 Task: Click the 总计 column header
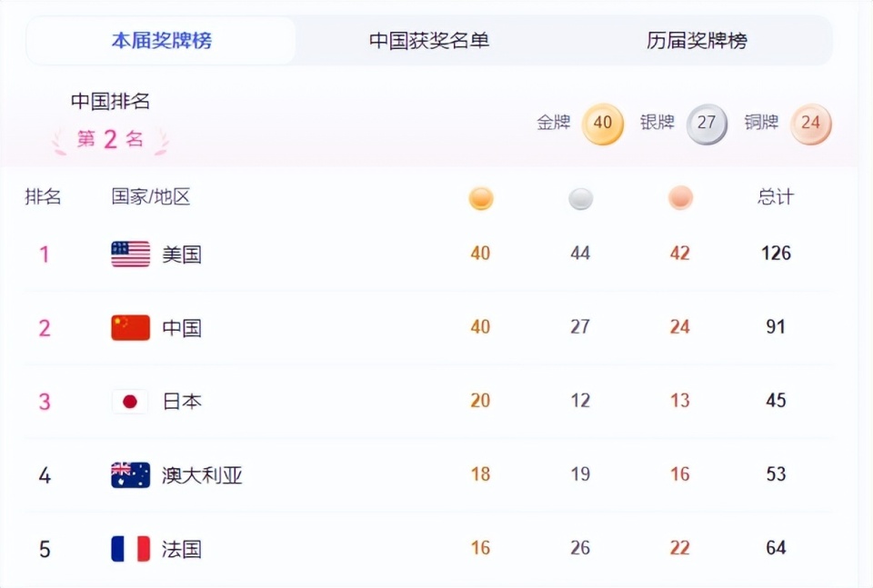pos(774,197)
